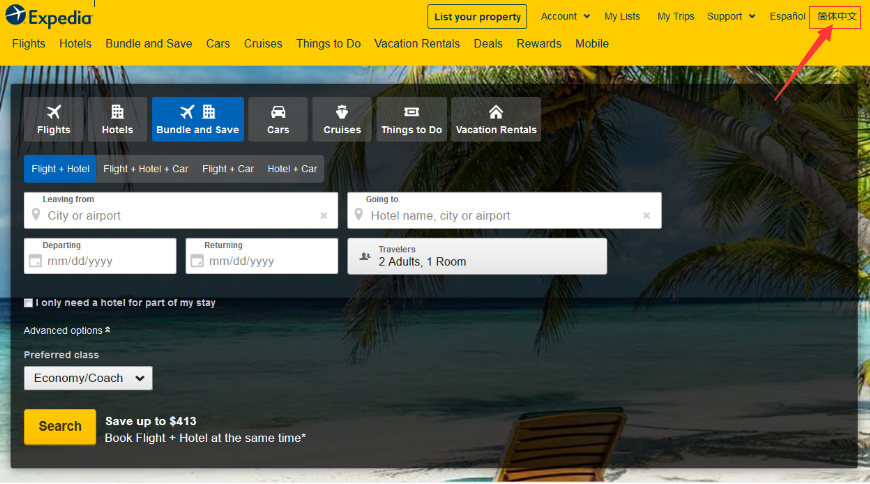Collapse Advanced options
The width and height of the screenshot is (870, 484).
67,331
